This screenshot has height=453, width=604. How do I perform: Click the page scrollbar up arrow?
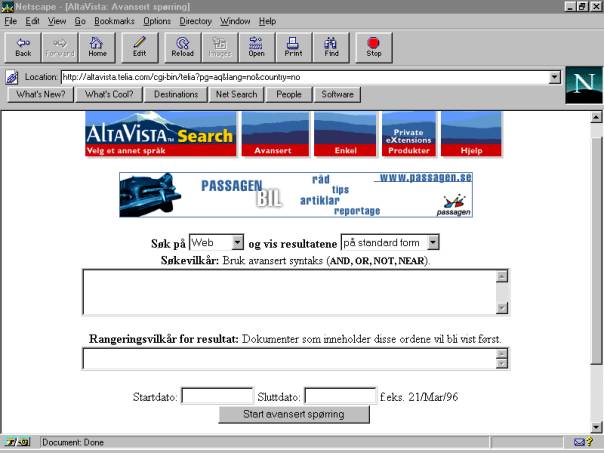click(x=596, y=117)
